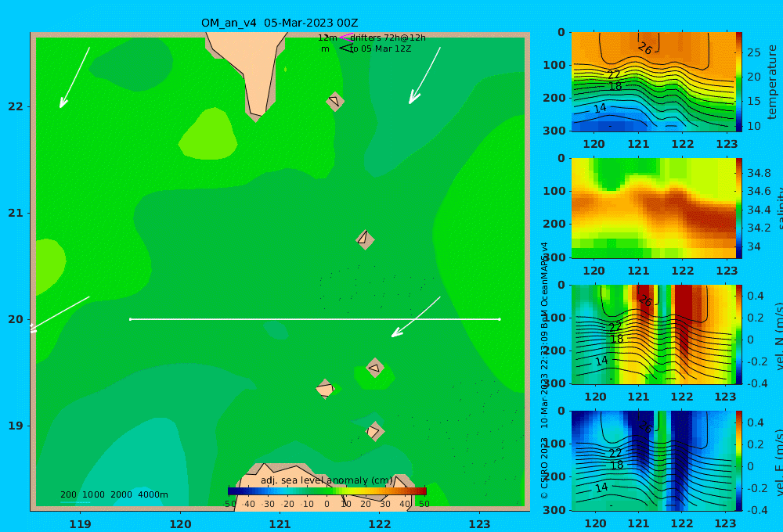
Task: Click the right endpoint of the white transect line
Action: 500,319
